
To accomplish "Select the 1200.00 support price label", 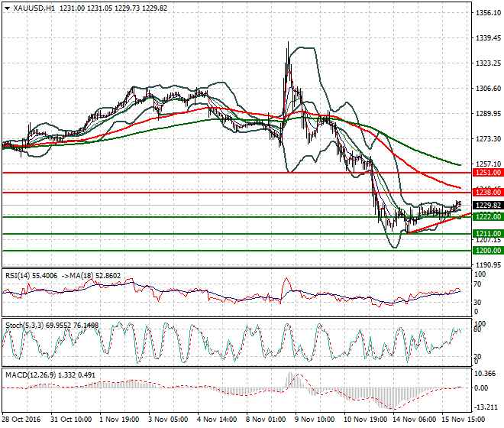I will click(488, 251).
